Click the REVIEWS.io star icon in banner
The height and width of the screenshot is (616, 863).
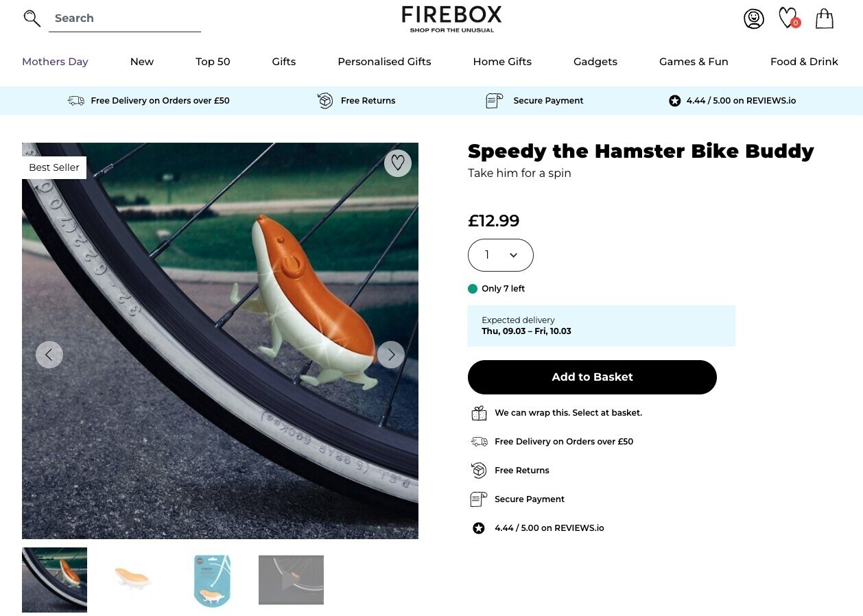point(674,100)
